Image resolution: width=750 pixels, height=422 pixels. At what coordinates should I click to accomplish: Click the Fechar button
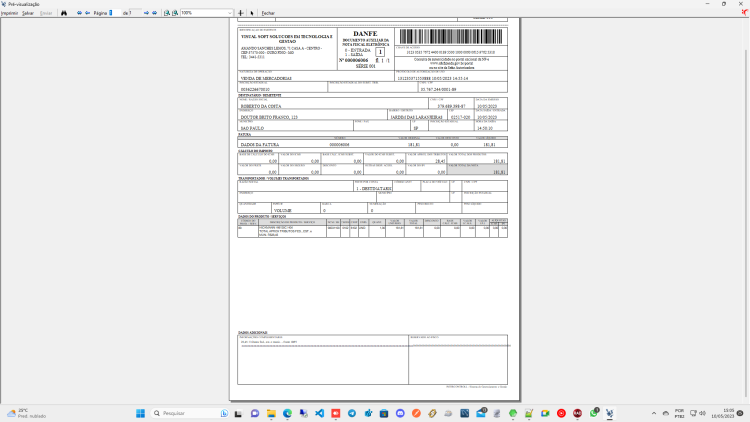(x=268, y=13)
